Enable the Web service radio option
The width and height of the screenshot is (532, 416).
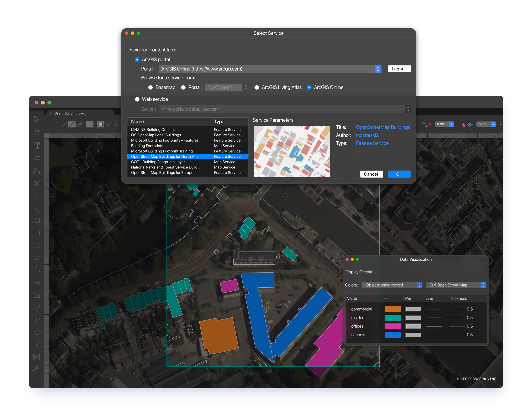[x=137, y=99]
